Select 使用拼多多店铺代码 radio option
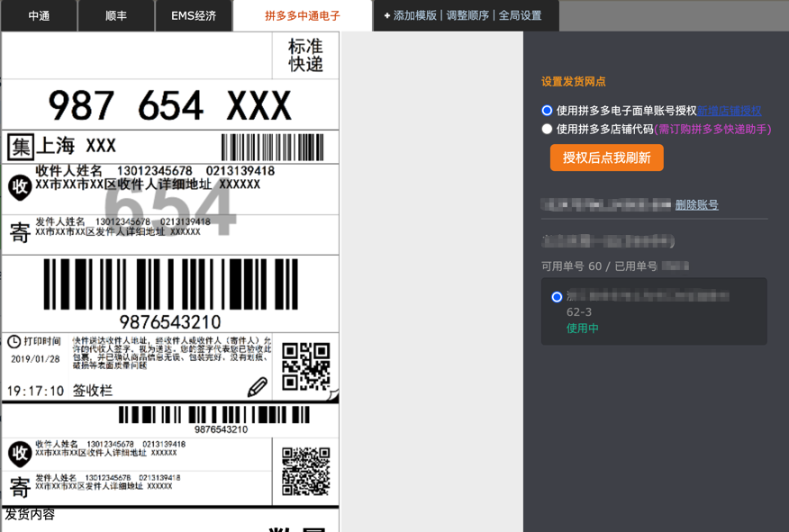Viewport: 789px width, 532px height. 547,129
